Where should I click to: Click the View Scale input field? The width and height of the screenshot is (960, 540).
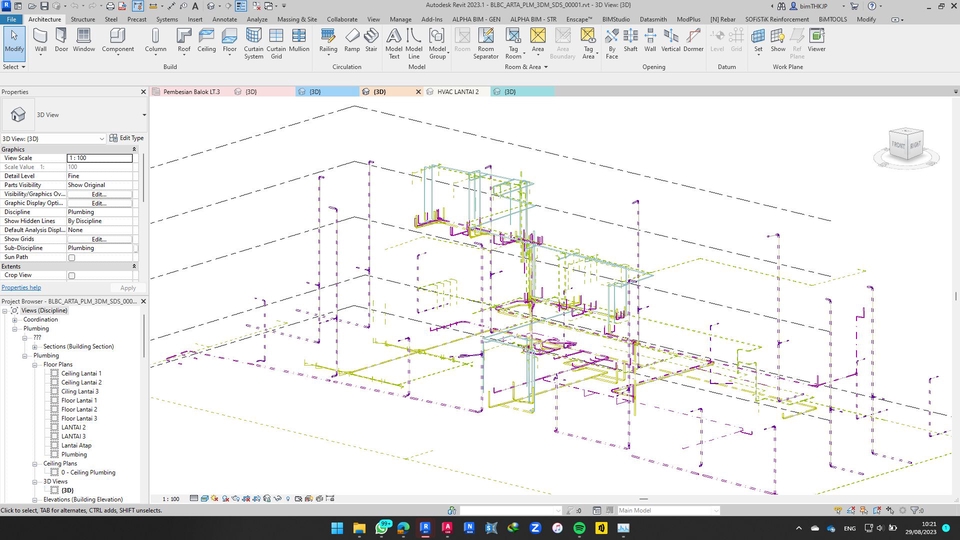pyautogui.click(x=99, y=158)
